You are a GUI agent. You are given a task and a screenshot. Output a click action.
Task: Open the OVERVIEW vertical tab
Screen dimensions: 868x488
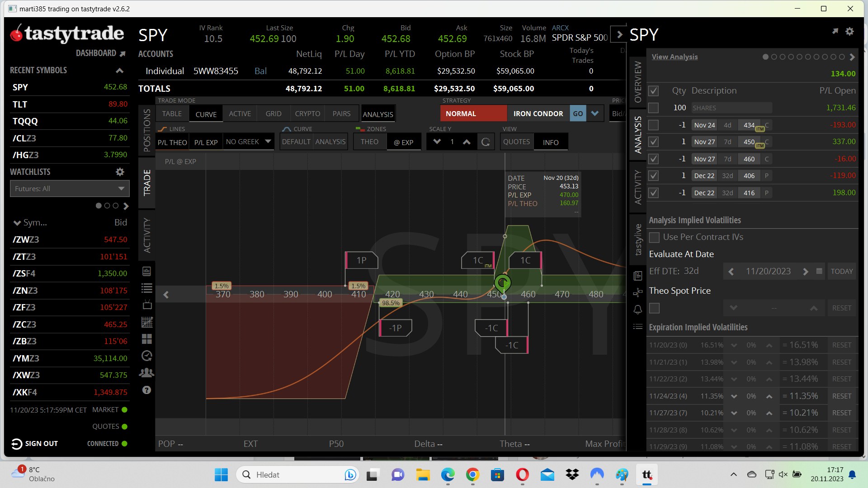coord(638,82)
